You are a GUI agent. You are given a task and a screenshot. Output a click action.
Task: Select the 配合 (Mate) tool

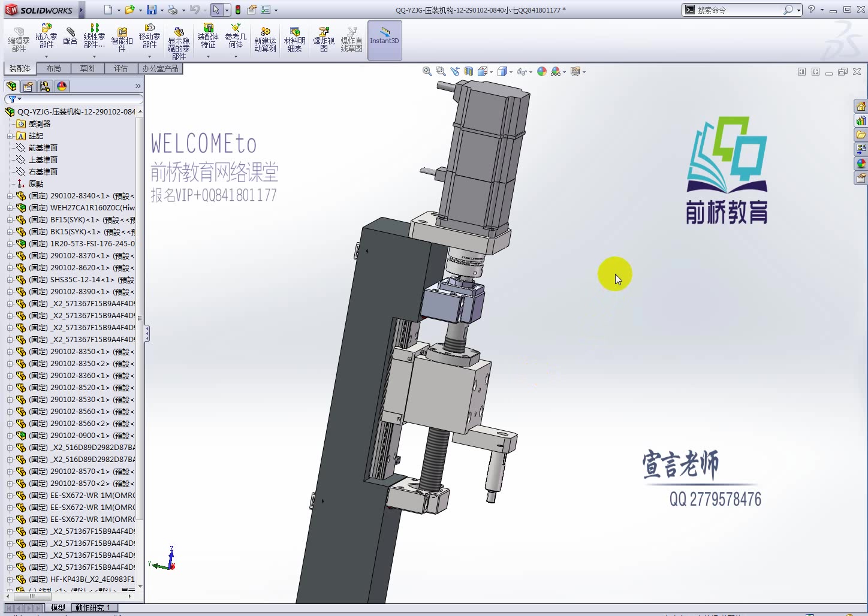70,36
